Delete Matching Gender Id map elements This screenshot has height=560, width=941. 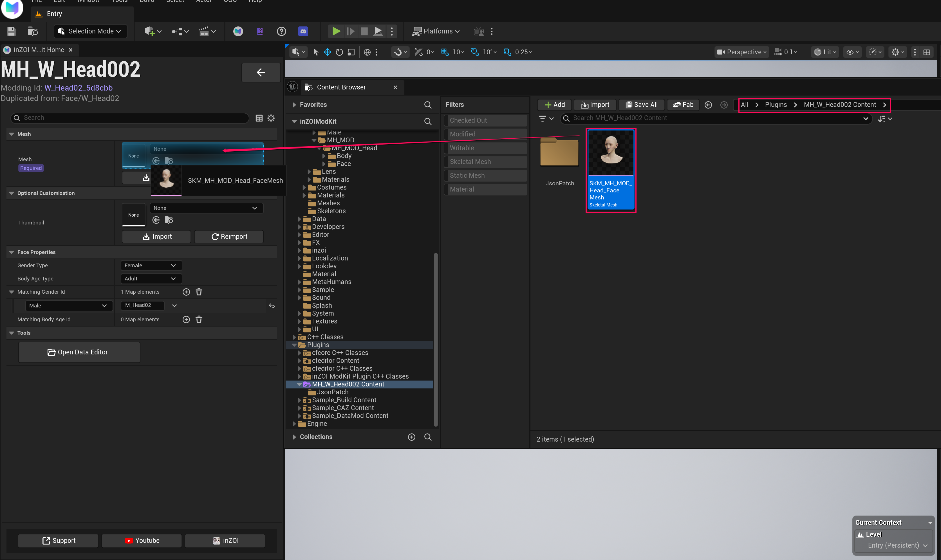coord(199,292)
